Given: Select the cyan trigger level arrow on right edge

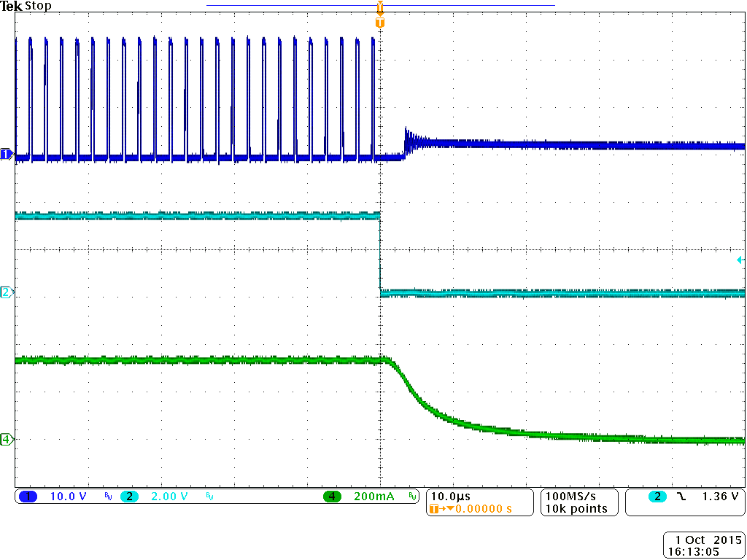Looking at the screenshot, I should 741,259.
